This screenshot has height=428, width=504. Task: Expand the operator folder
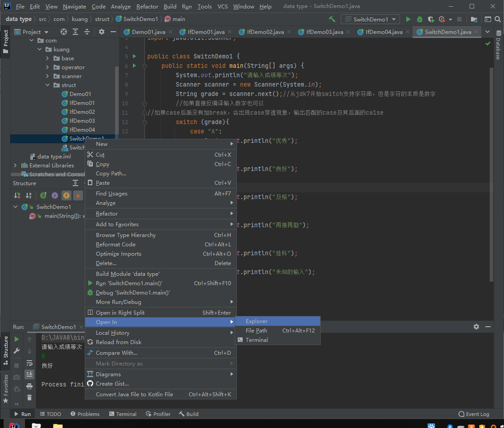(47, 67)
